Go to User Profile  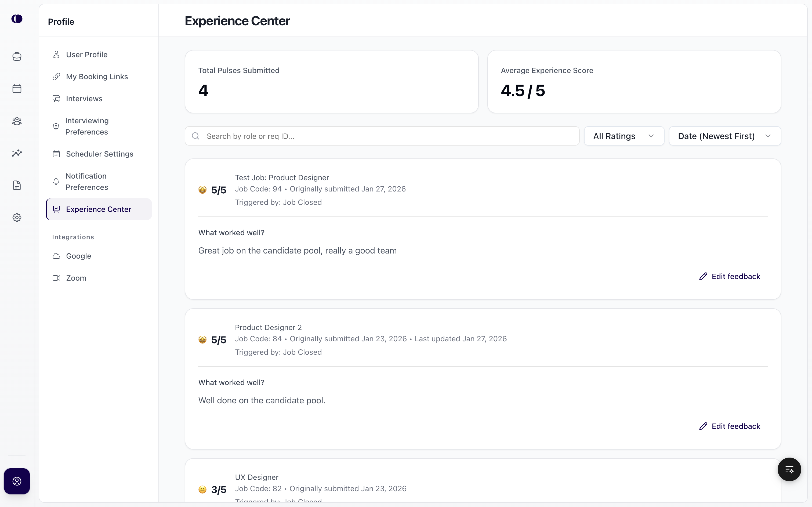pyautogui.click(x=99, y=54)
